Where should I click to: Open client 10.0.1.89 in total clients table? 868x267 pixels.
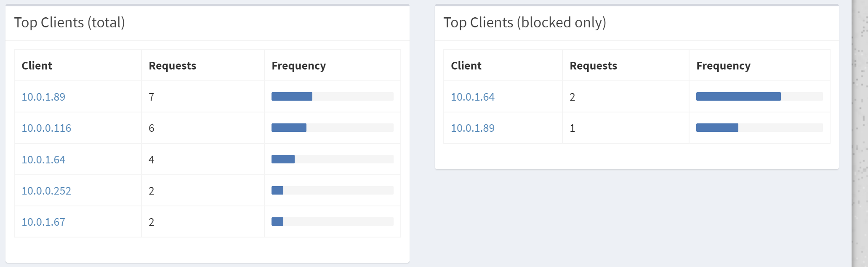[43, 97]
